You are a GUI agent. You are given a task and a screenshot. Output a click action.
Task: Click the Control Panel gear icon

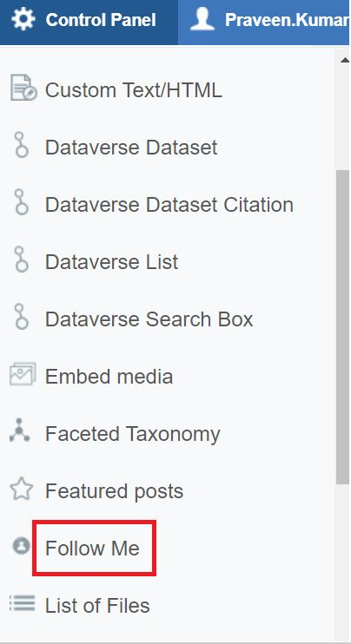(23, 19)
